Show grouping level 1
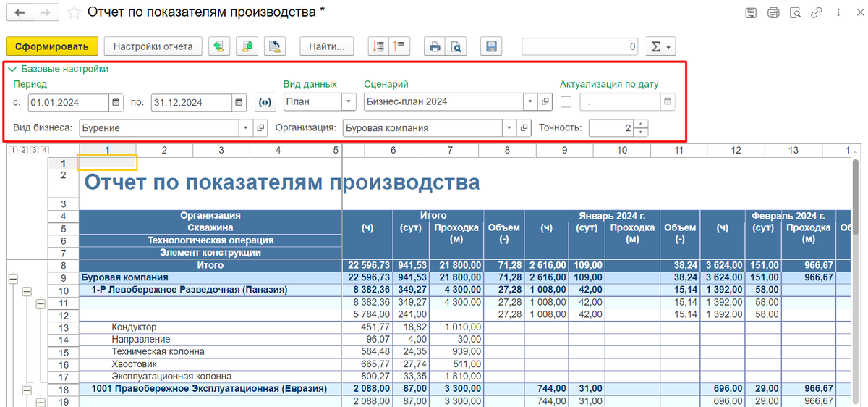 click(14, 150)
